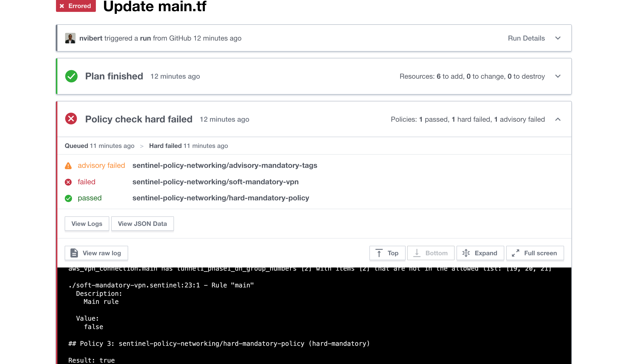Expand the Run Details chevron
This screenshot has width=627, height=364.
click(x=558, y=38)
